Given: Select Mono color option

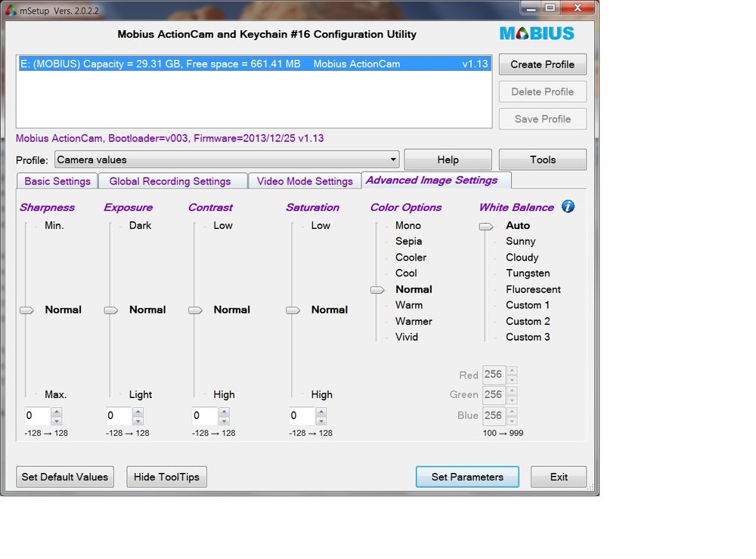Looking at the screenshot, I should 408,226.
